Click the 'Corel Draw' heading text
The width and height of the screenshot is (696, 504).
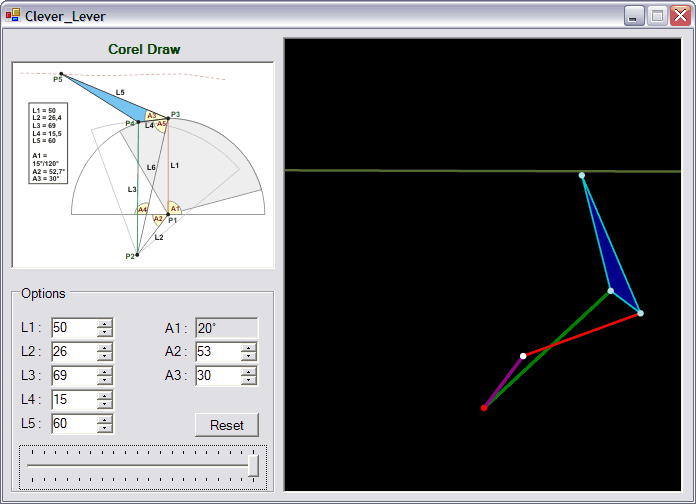144,49
